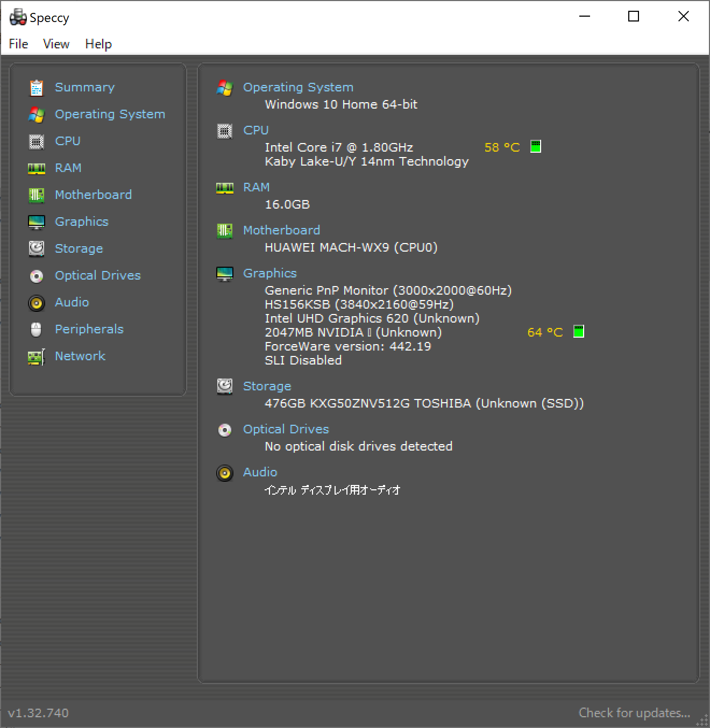Go to the CPU section in sidebar
Image resolution: width=710 pixels, height=728 pixels.
click(x=68, y=141)
